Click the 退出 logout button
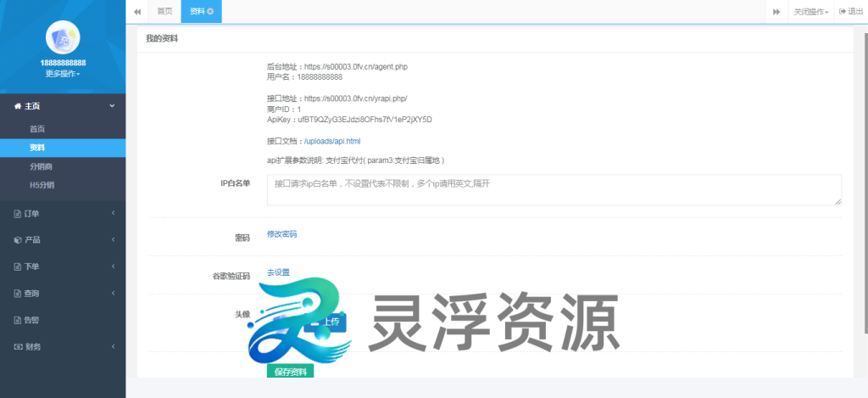The image size is (868, 398). tap(851, 12)
